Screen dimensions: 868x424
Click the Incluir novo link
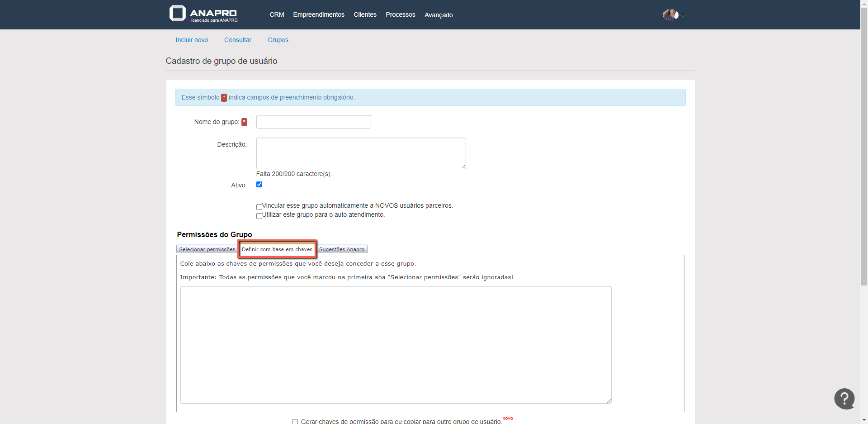(192, 40)
